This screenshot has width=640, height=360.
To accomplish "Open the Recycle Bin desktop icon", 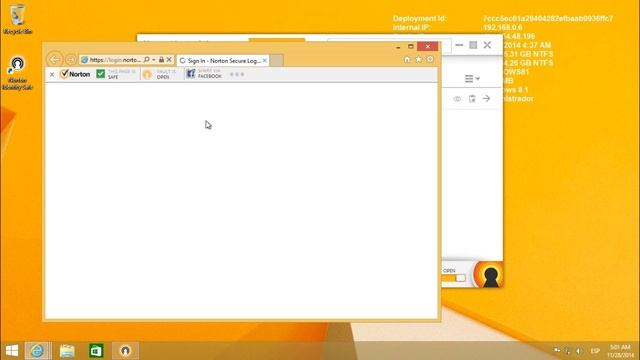I will [x=17, y=19].
